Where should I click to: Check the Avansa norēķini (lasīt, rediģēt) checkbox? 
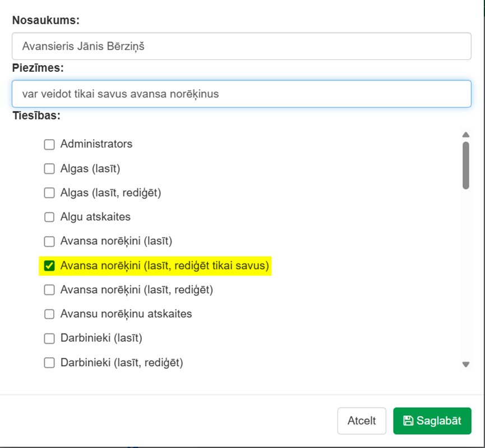49,290
